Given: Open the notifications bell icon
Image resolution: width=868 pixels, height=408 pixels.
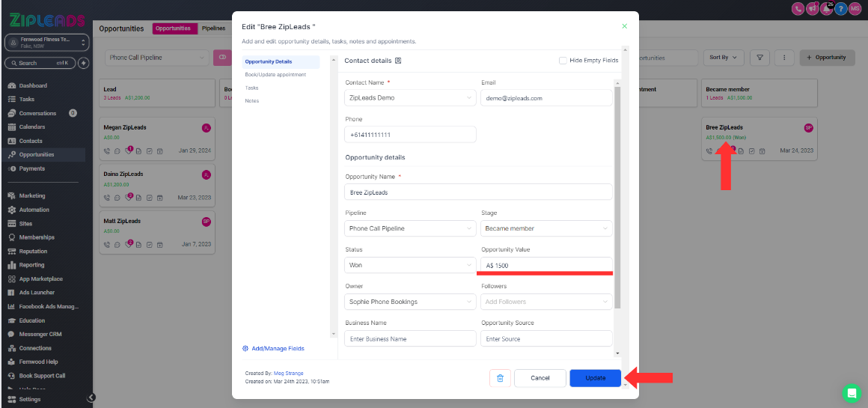Looking at the screenshot, I should 827,8.
